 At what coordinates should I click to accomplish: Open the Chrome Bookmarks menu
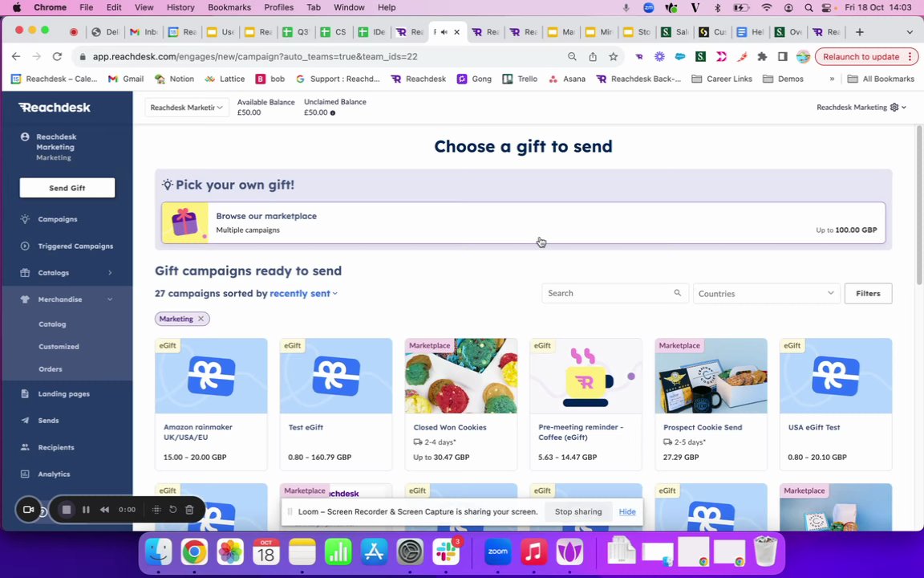pyautogui.click(x=229, y=7)
